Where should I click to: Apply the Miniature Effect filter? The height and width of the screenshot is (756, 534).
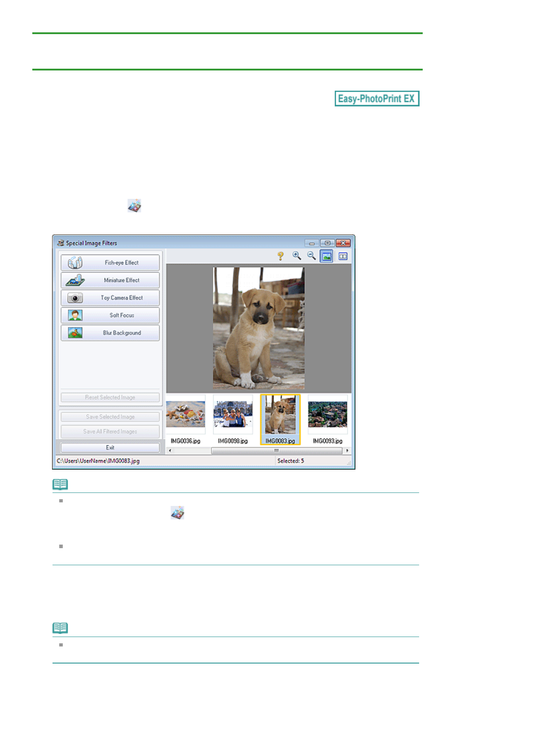pos(110,280)
